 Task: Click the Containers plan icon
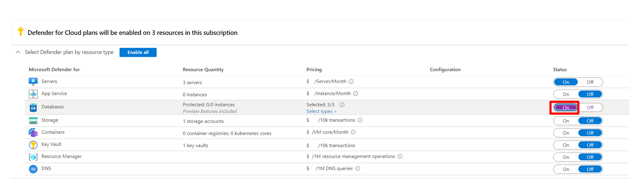[33, 133]
